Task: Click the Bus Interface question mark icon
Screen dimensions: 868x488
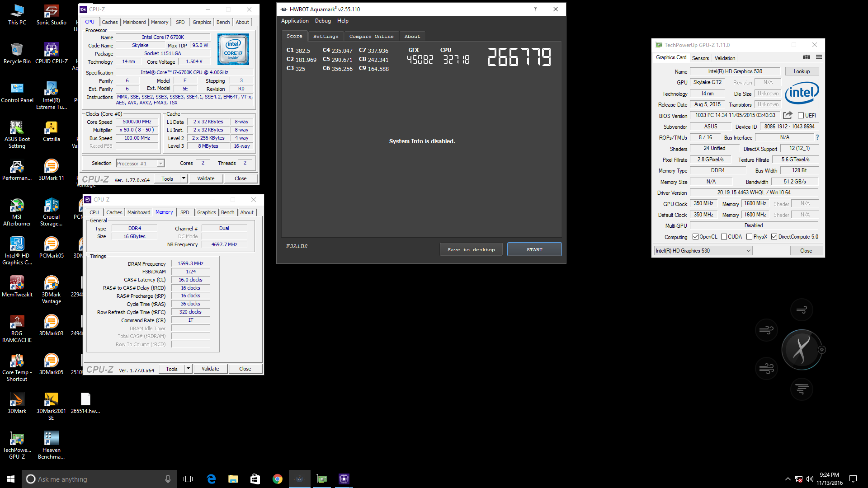Action: 817,137
